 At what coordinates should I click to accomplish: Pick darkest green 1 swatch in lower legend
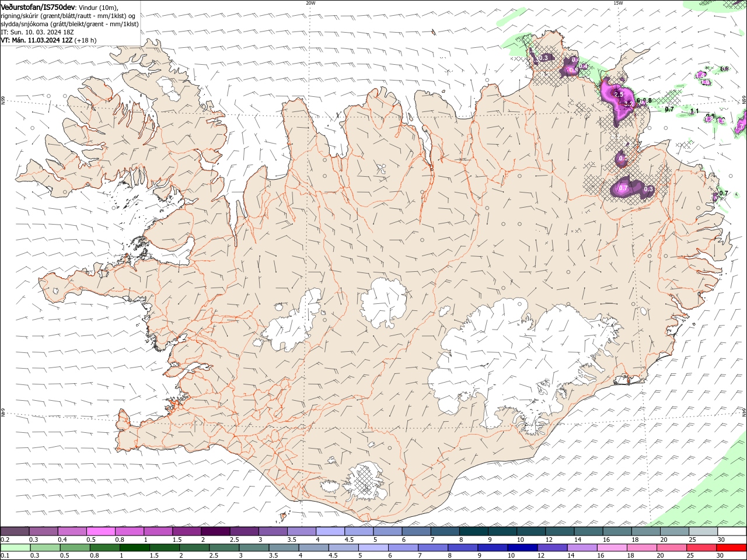click(x=134, y=548)
